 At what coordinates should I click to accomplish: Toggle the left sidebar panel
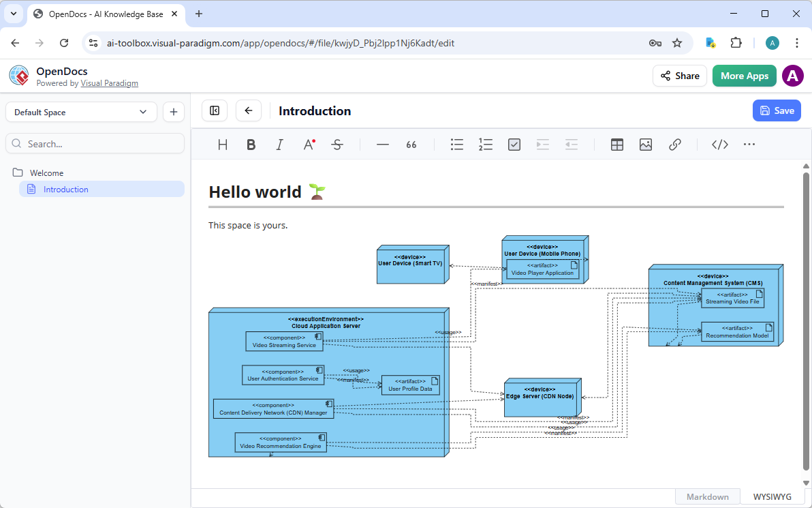pos(215,110)
